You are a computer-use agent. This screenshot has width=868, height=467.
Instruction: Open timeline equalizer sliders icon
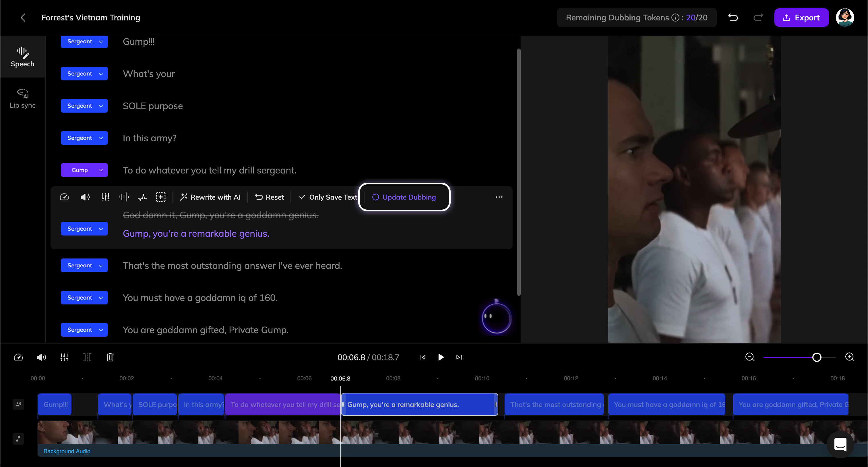[64, 357]
